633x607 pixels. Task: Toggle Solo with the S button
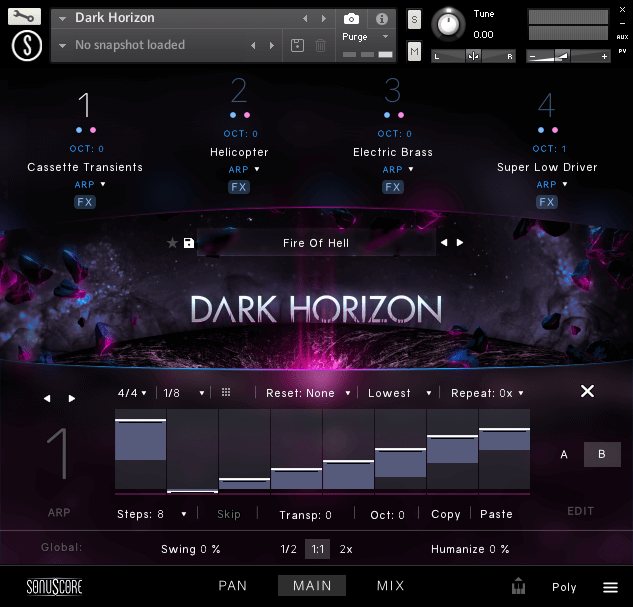(414, 19)
